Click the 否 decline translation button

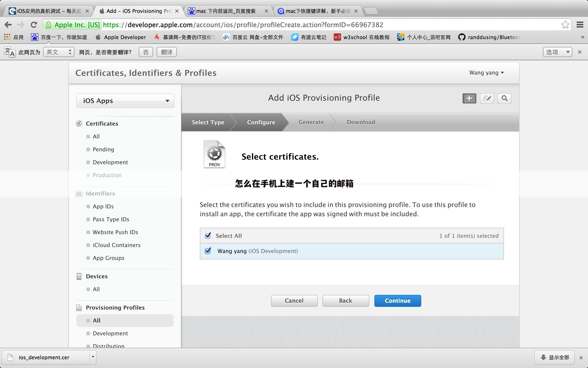(x=146, y=52)
